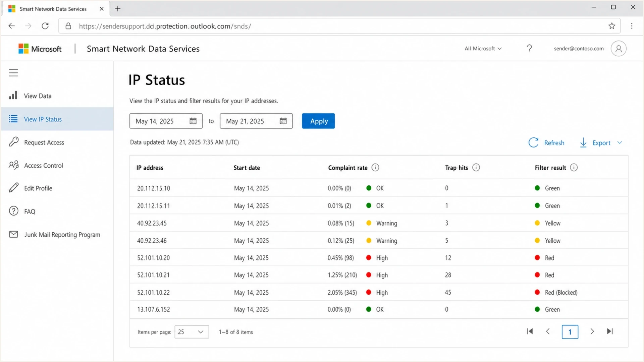Open Junk Mail Reporting Program page
644x362 pixels.
pyautogui.click(x=57, y=235)
